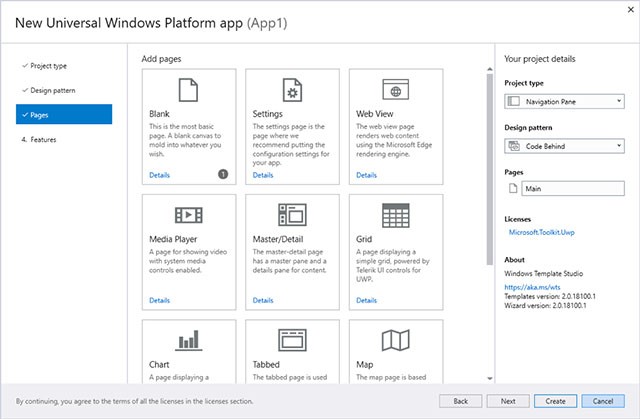
Task: Expand the Design pattern Code Behind dropdown
Action: click(x=565, y=146)
